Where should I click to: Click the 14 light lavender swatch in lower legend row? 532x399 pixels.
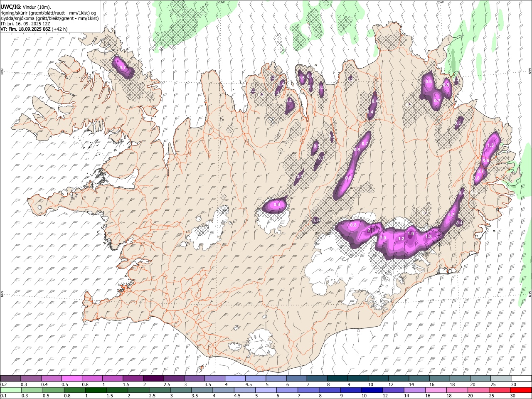tap(414, 390)
